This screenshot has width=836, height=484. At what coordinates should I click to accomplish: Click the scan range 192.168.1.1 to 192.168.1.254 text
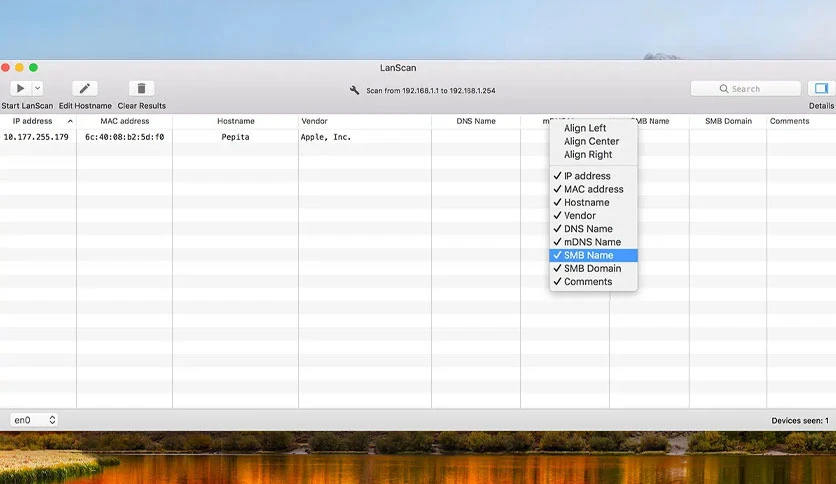[431, 91]
